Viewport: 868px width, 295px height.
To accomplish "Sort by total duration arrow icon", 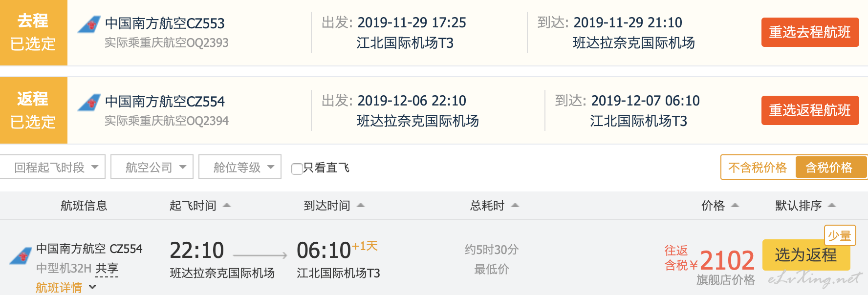I will (x=515, y=206).
